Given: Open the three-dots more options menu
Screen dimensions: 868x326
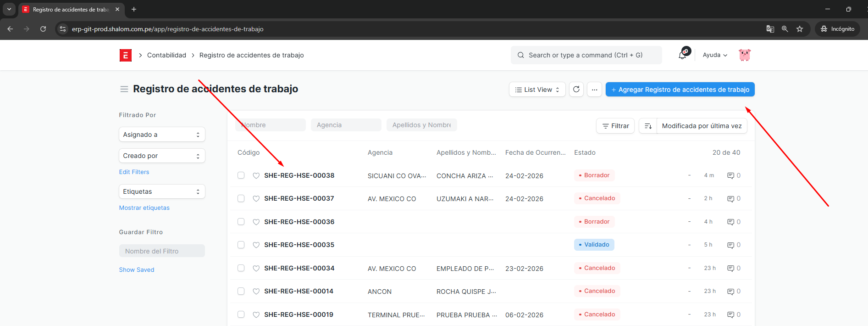Looking at the screenshot, I should 594,90.
